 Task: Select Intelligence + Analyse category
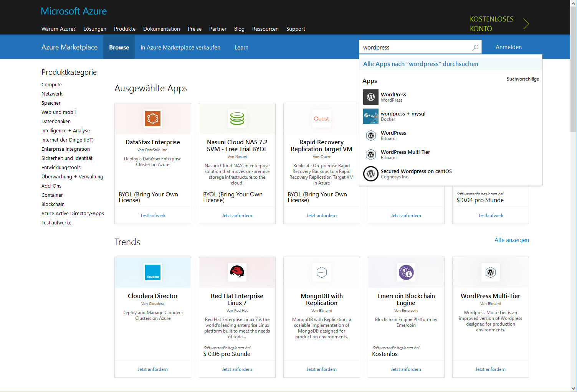tap(66, 131)
